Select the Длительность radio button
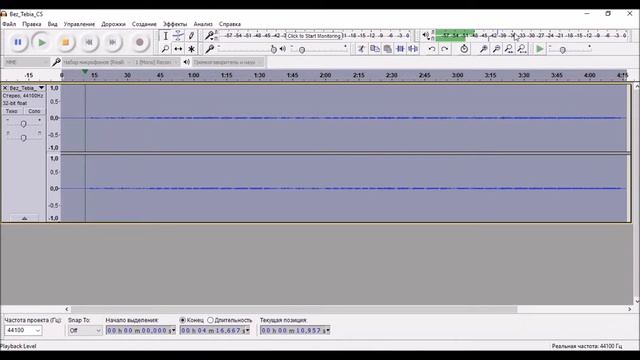This screenshot has height=360, width=640. pyautogui.click(x=210, y=320)
